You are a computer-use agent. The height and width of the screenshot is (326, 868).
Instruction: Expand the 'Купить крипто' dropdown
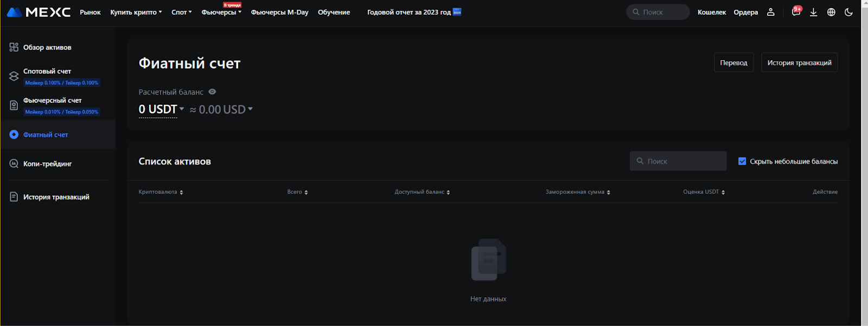pos(136,12)
